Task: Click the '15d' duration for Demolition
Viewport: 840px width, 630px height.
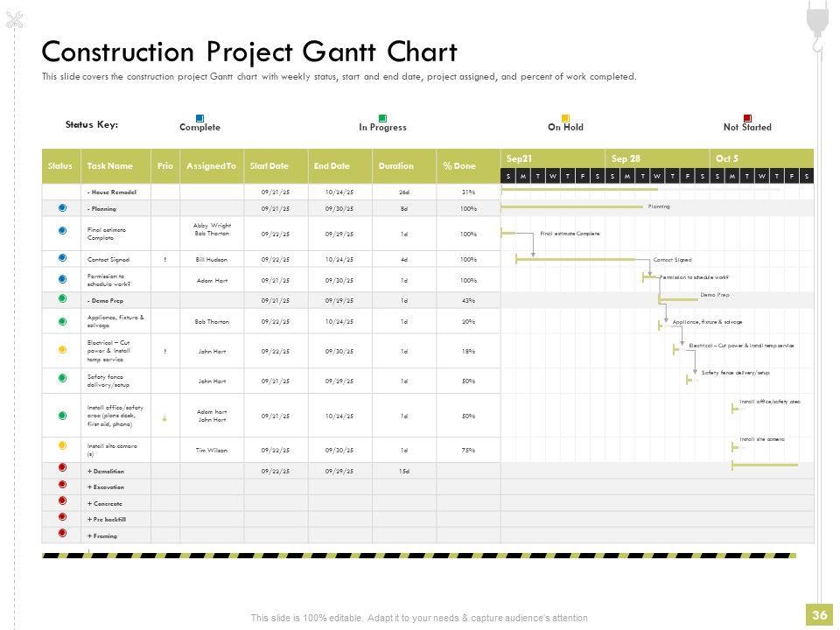Action: click(404, 472)
